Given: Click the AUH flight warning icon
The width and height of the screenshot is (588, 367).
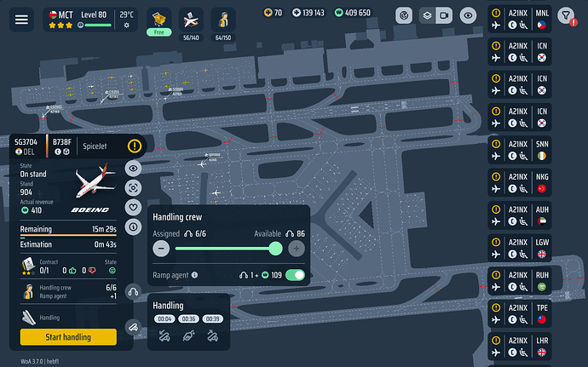Looking at the screenshot, I should pyautogui.click(x=496, y=209).
